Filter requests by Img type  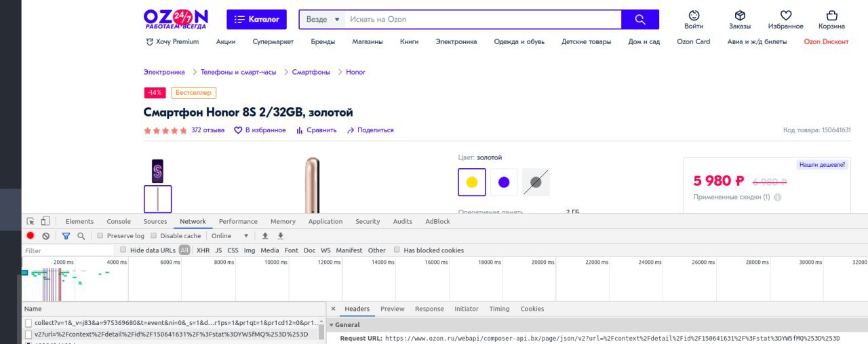[250, 250]
